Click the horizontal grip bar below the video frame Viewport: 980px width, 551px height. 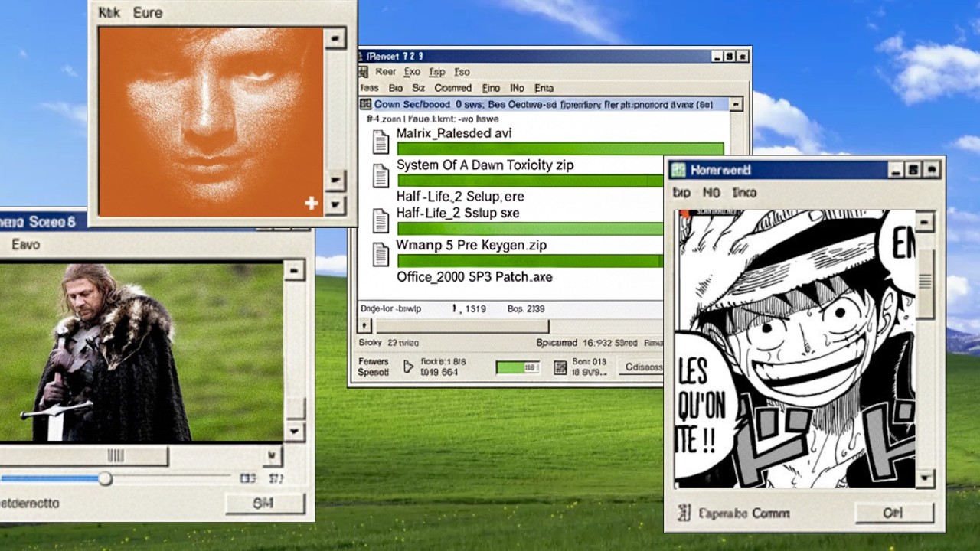83,456
